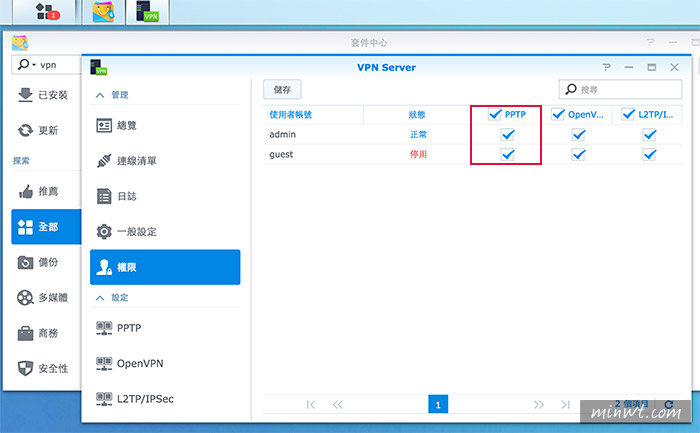Viewport: 700px width, 433px height.
Task: Open 連線清單 connection list
Action: point(165,161)
